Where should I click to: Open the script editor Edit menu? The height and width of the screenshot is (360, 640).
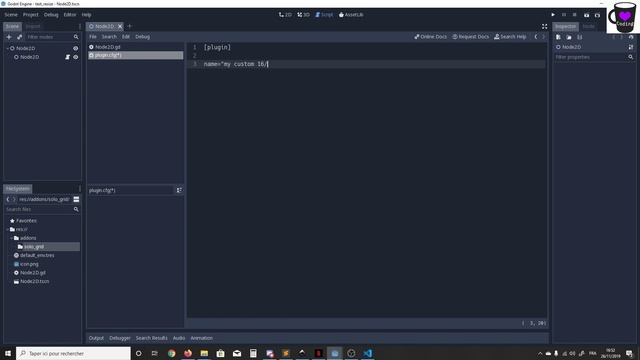(126, 37)
